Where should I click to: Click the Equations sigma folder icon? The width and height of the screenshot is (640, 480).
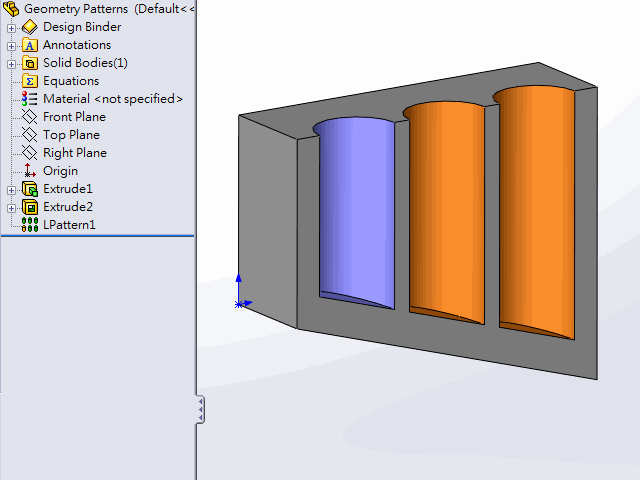(x=30, y=81)
